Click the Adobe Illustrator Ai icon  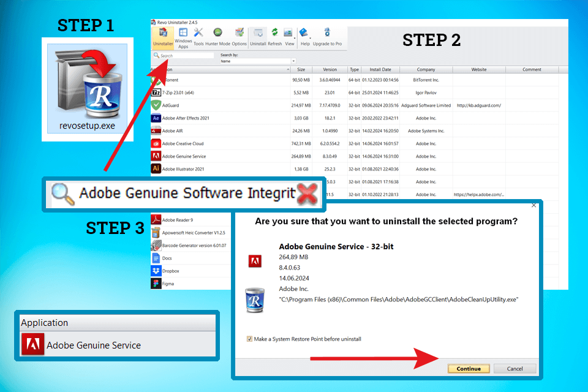[156, 169]
